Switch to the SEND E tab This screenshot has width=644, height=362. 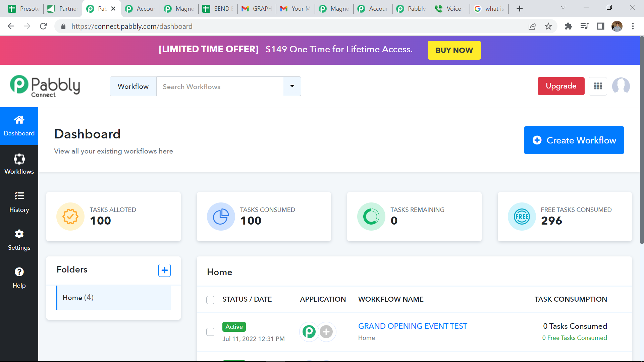[218, 8]
